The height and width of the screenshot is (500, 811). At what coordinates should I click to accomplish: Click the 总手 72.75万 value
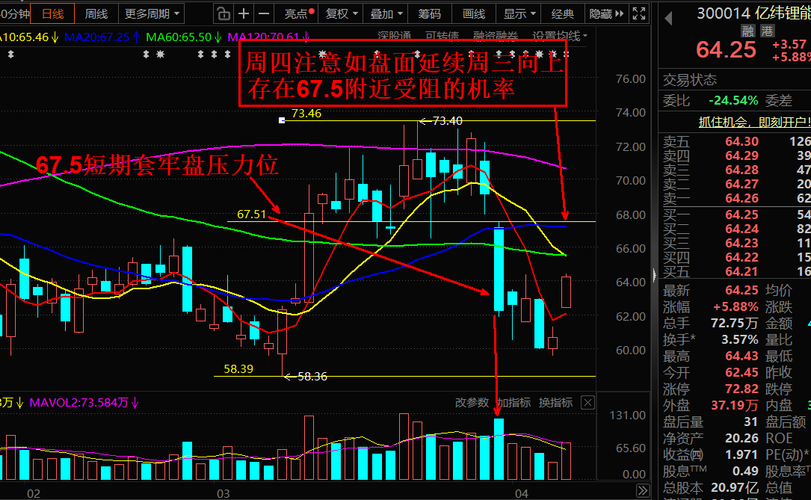[734, 323]
